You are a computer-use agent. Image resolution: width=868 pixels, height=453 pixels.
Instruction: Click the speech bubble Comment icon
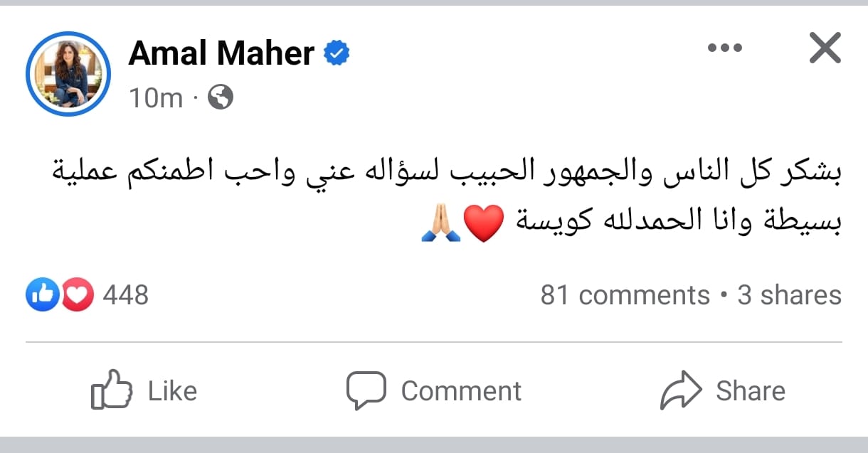click(x=366, y=390)
